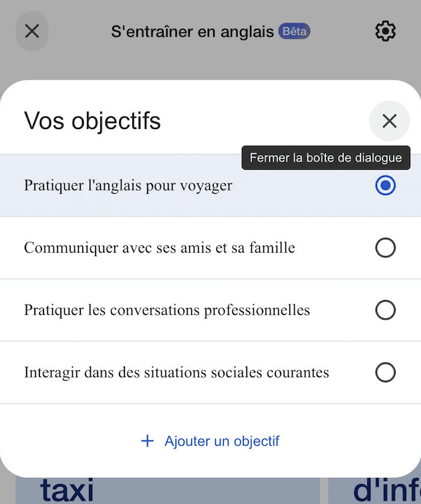The image size is (421, 504).
Task: Enable the conversations professionnelles radio button
Action: [x=386, y=310]
